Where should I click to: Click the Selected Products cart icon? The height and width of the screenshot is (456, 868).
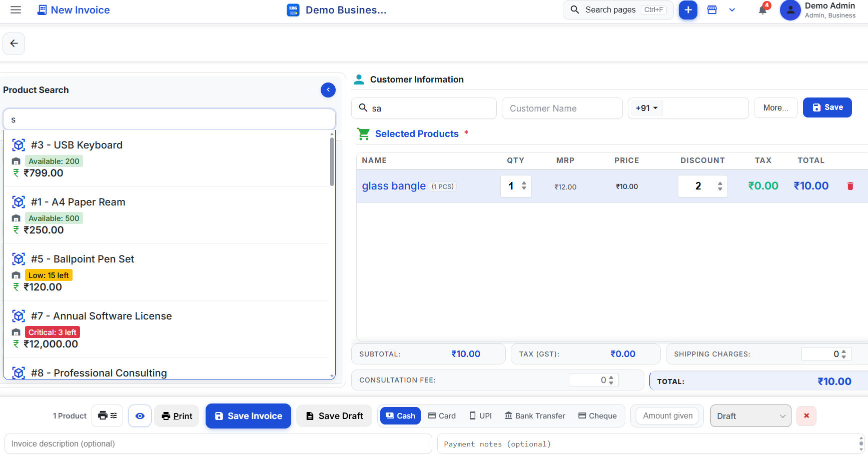363,133
